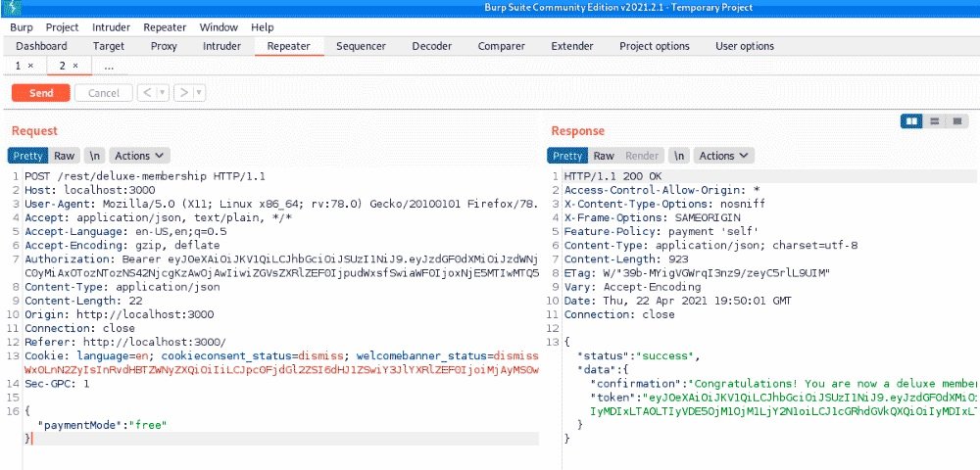Viewport: 980px width, 470px height.
Task: Open the Intruder menu in menu bar
Action: click(x=112, y=27)
